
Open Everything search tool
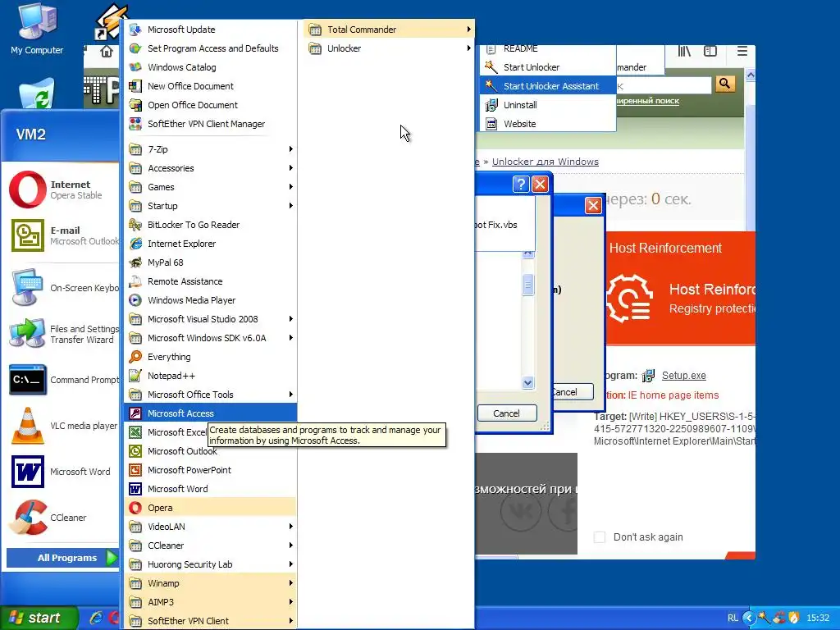tap(211, 357)
